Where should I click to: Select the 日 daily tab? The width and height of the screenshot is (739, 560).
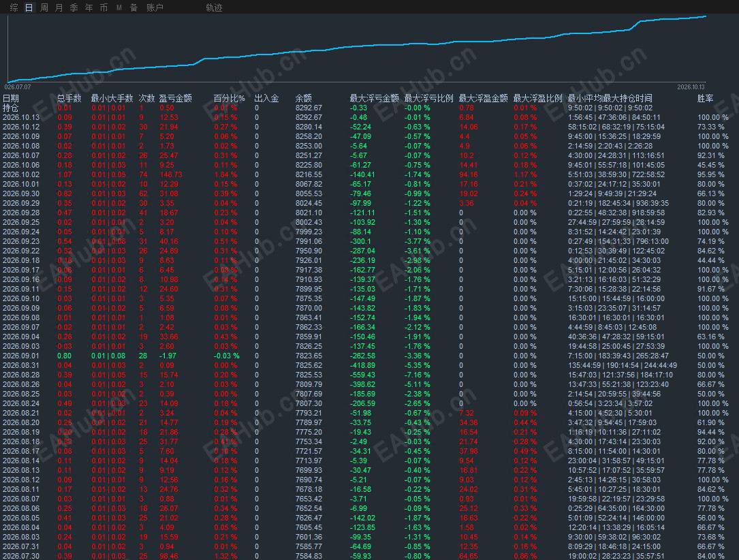tap(29, 7)
